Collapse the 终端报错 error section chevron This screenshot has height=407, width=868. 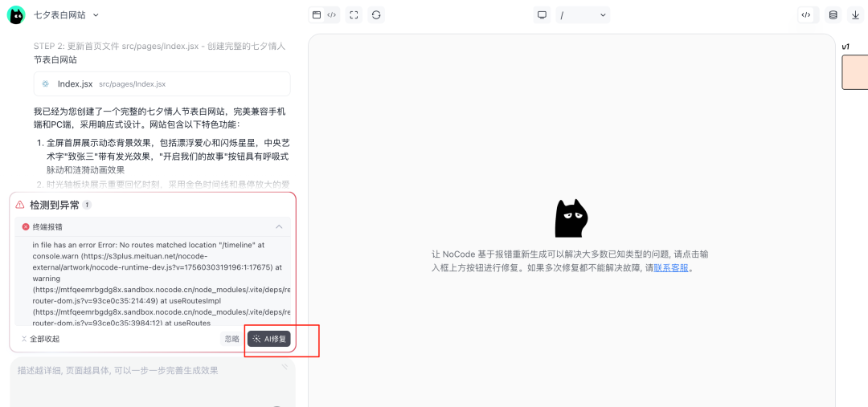tap(279, 226)
